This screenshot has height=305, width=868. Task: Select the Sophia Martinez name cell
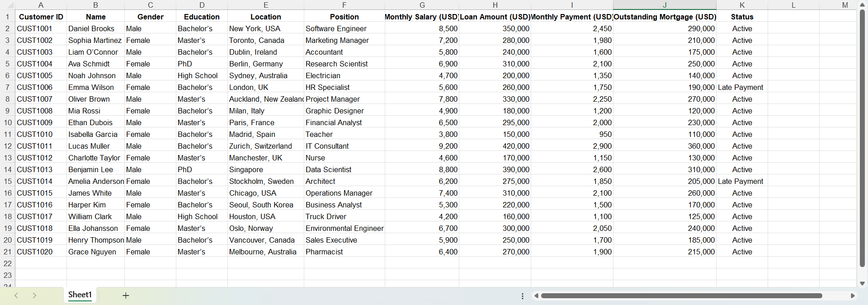click(x=95, y=40)
